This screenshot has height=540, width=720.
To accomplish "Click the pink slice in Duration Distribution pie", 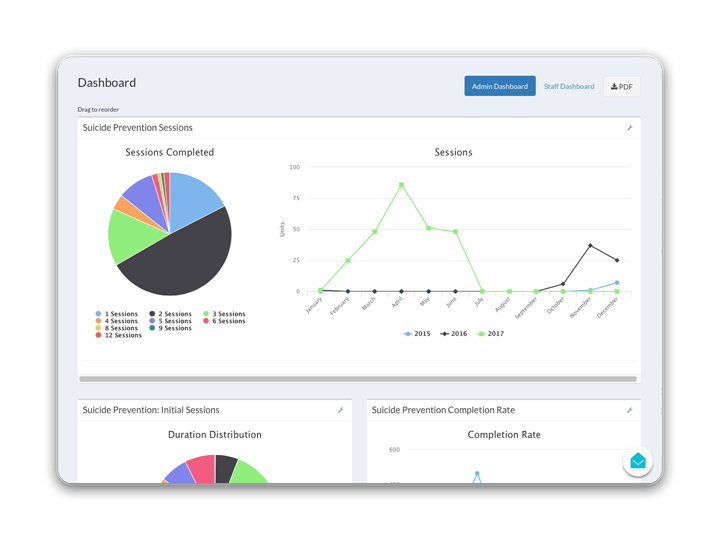I will (202, 468).
